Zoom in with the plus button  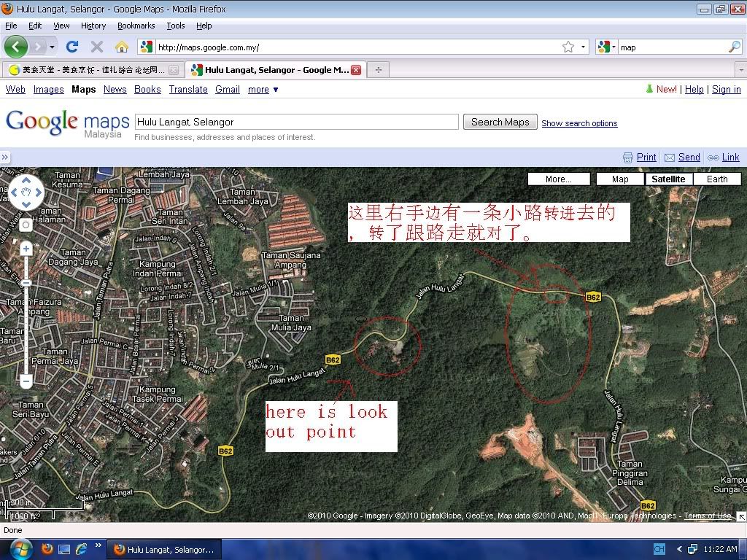[x=26, y=249]
